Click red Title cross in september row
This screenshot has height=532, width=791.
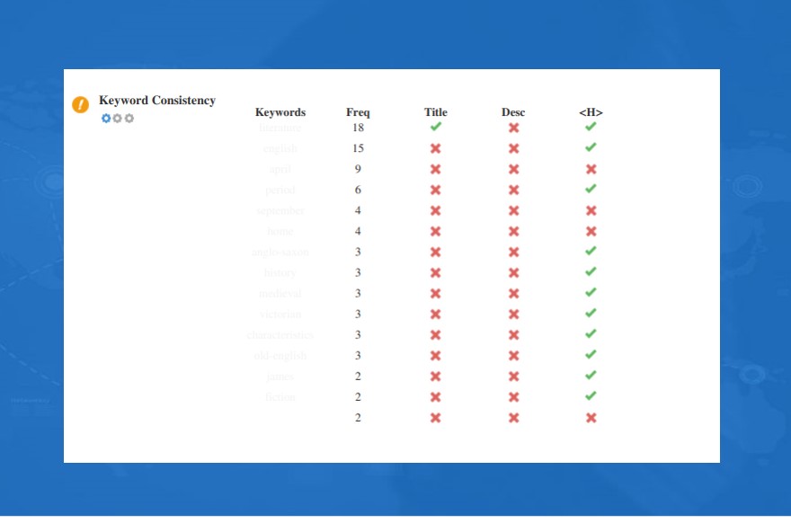435,210
